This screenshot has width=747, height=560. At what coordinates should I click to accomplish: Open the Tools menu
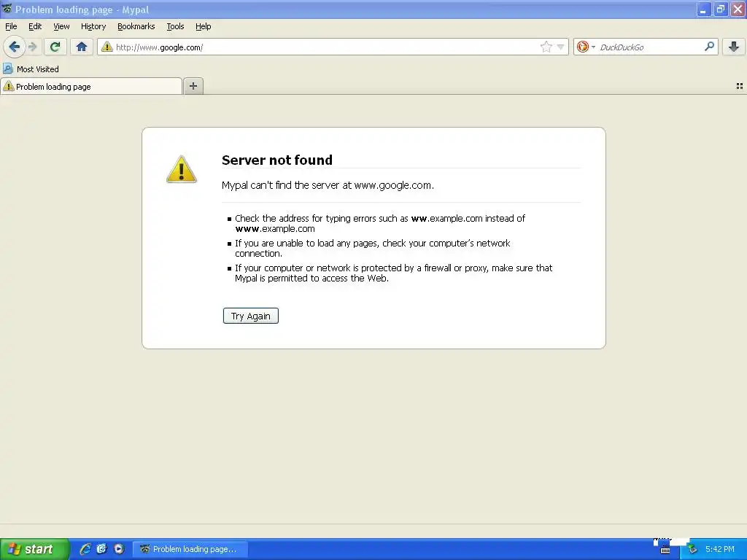click(x=175, y=26)
